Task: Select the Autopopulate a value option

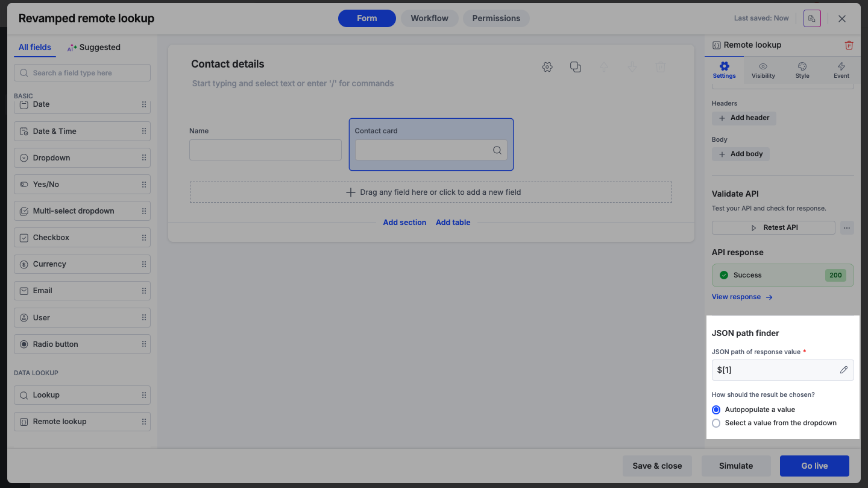Action: click(716, 410)
